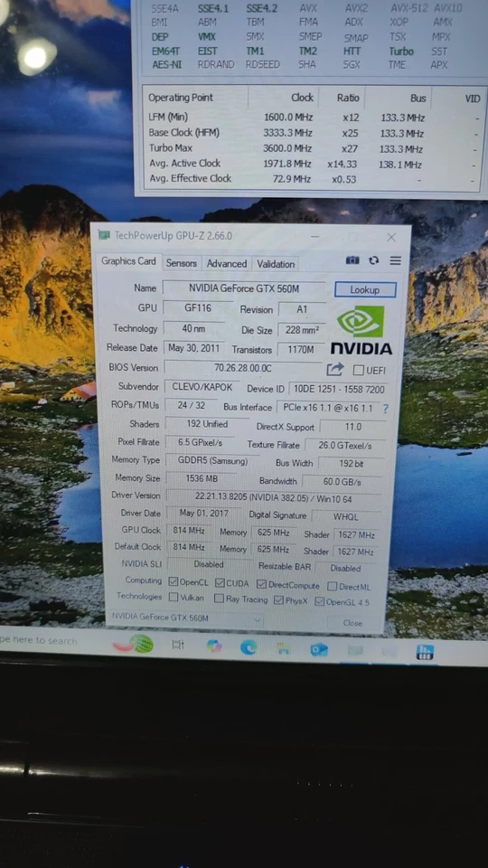Image resolution: width=488 pixels, height=868 pixels.
Task: Click the Shaders value 192 Unified
Action: [207, 424]
